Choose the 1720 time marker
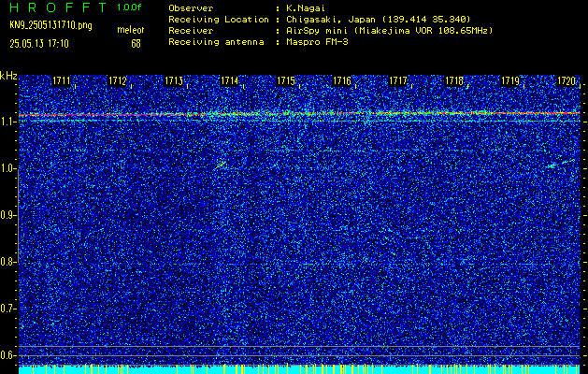This screenshot has height=374, width=588. coord(566,80)
